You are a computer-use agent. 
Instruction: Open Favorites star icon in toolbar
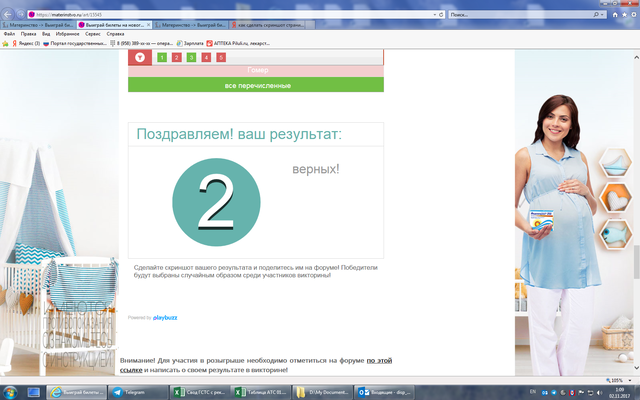[x=624, y=15]
